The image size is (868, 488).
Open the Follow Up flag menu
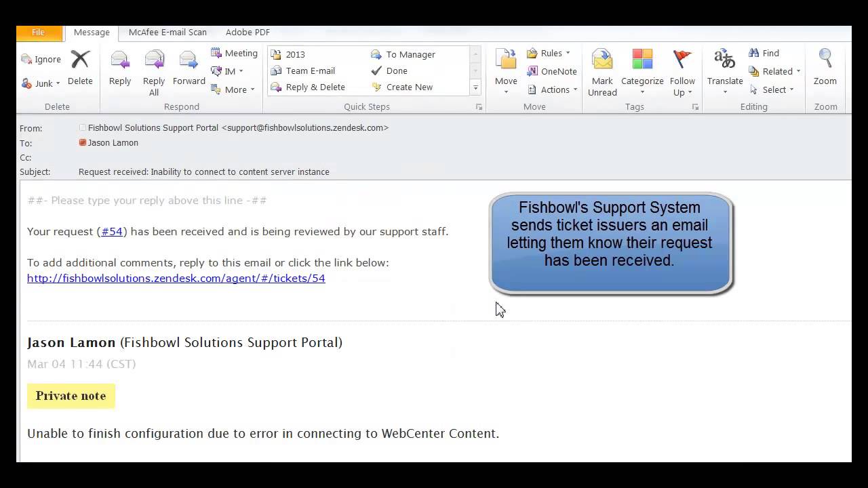point(682,73)
